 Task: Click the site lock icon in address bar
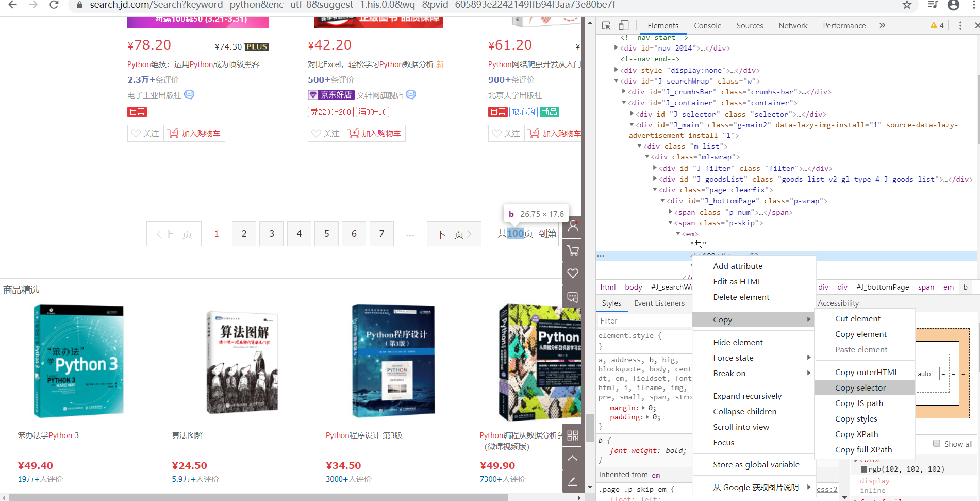click(79, 5)
